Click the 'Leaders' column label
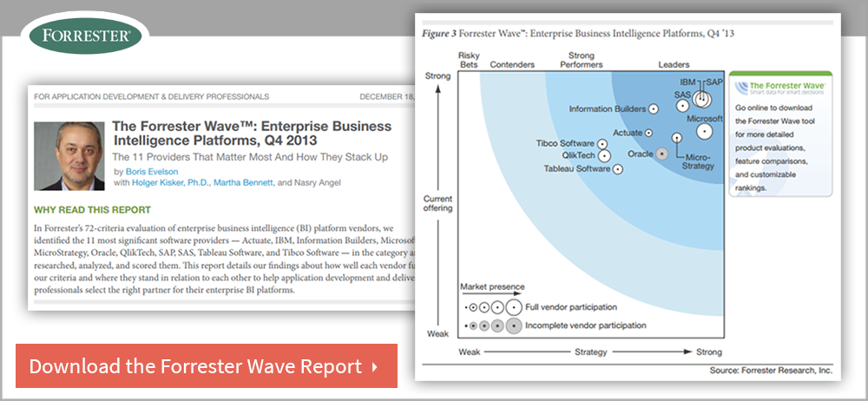The image size is (868, 401). pyautogui.click(x=674, y=64)
